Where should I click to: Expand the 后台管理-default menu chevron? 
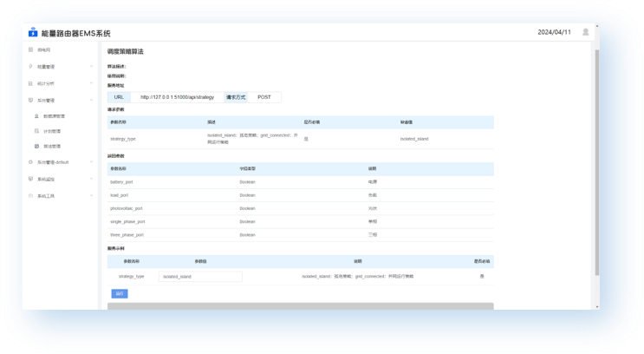(91, 162)
